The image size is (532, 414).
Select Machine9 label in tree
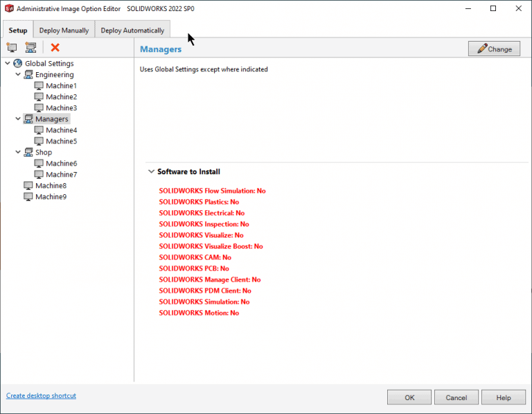tap(51, 197)
